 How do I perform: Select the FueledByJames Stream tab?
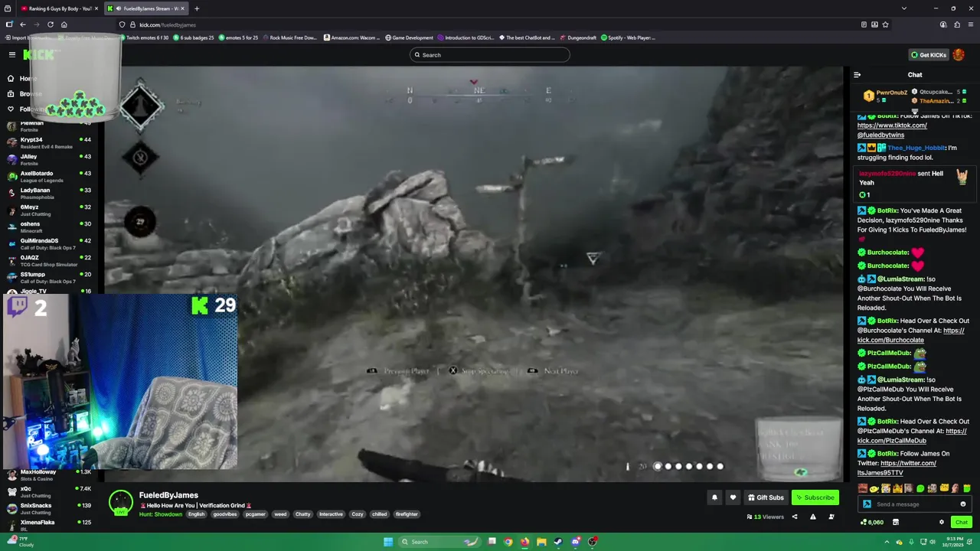click(x=145, y=8)
